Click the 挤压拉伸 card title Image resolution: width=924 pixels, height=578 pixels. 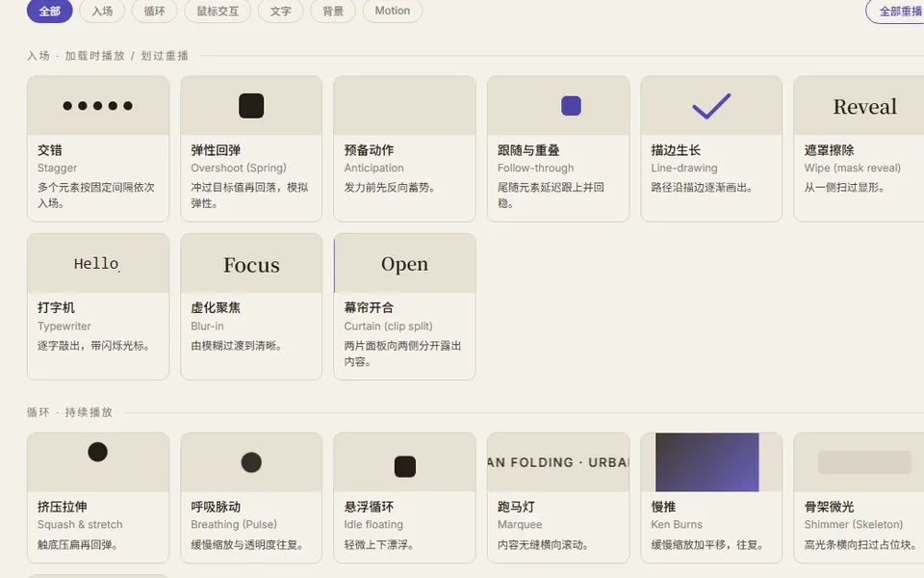coord(62,507)
